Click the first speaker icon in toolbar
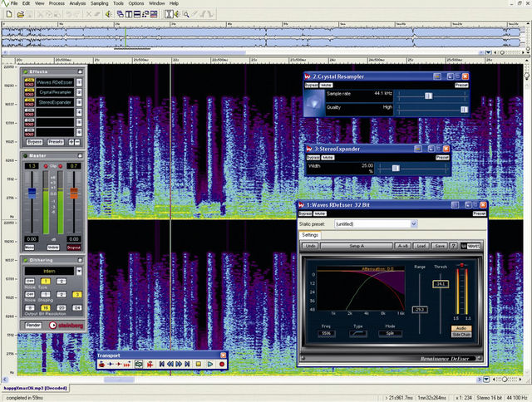This screenshot has width=532, height=402. (x=108, y=14)
